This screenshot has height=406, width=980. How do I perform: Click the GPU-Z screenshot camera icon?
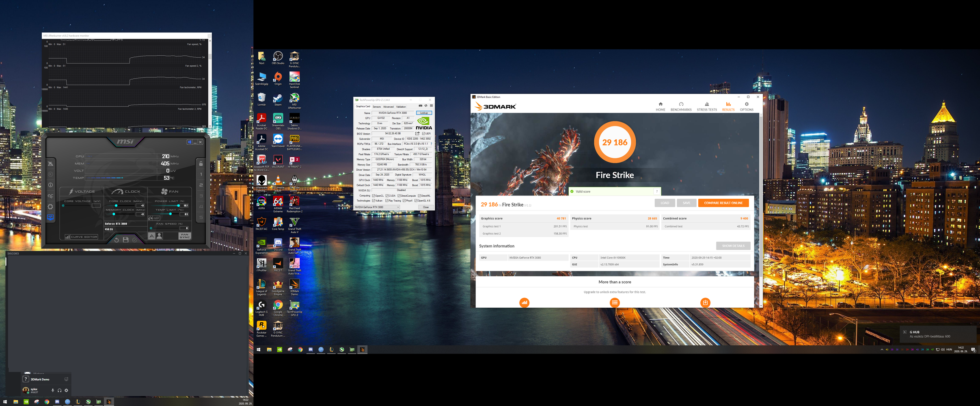coord(420,106)
